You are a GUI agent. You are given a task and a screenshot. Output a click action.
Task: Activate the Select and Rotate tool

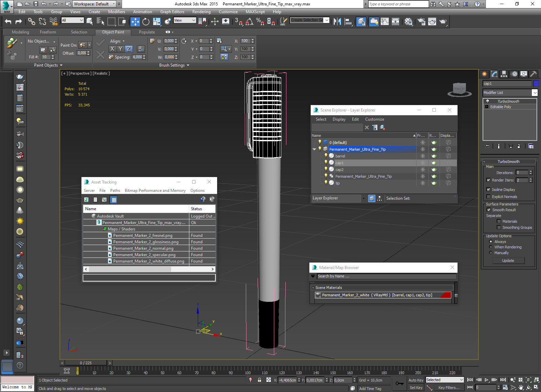pos(146,22)
